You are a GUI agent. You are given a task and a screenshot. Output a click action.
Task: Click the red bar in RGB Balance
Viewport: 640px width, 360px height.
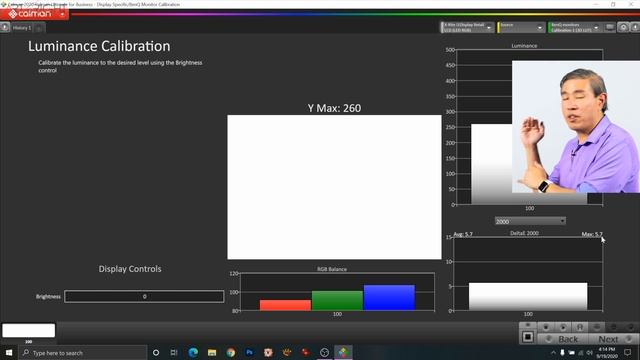pos(285,305)
